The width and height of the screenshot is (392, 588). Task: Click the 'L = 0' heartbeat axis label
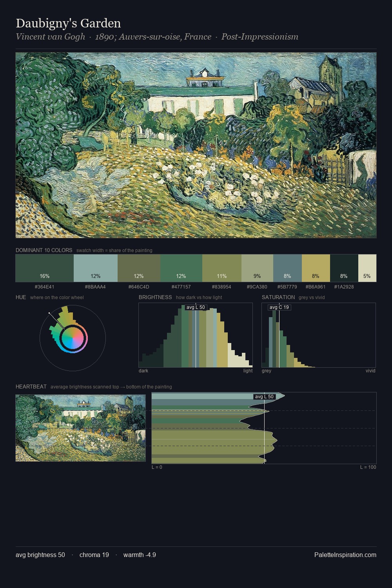coord(157,467)
